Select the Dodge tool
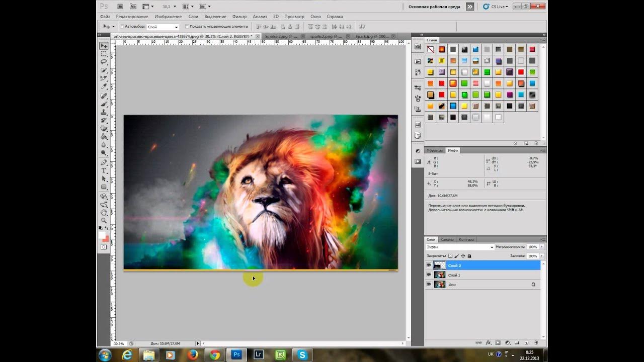The width and height of the screenshot is (644, 362). (x=104, y=152)
